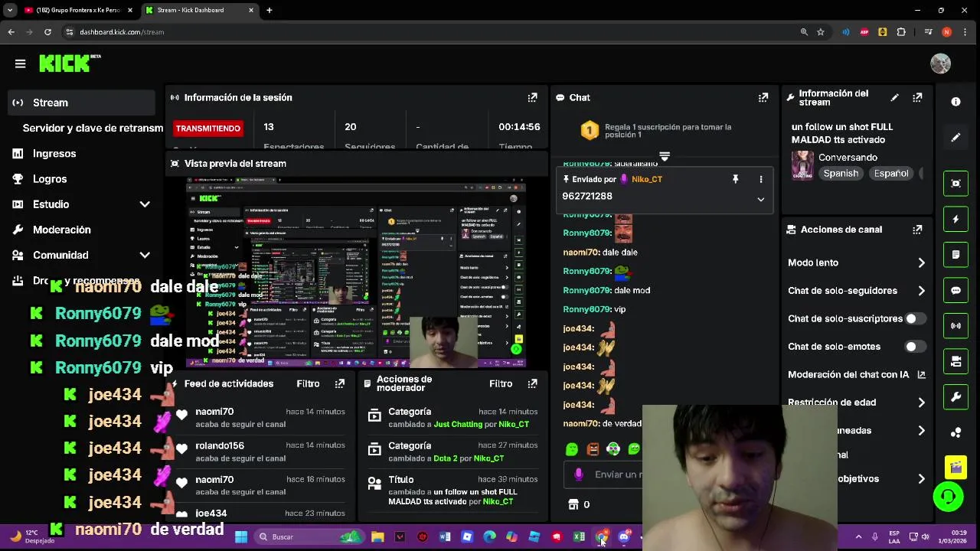Expand the Estudio sidebar section
Viewport: 980px width, 551px height.
coord(145,204)
